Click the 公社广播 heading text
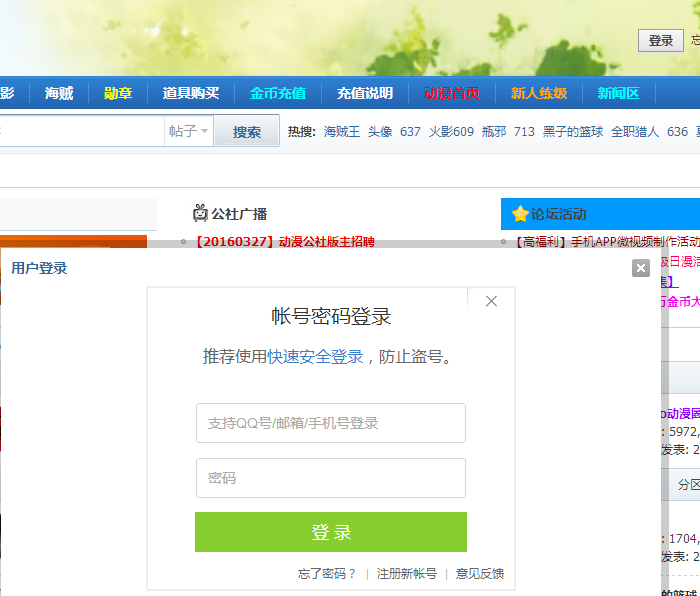Viewport: 700px width, 596px height. tap(239, 214)
